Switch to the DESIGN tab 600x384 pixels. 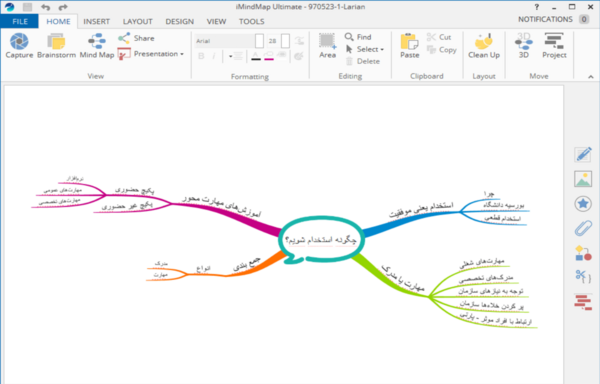179,21
